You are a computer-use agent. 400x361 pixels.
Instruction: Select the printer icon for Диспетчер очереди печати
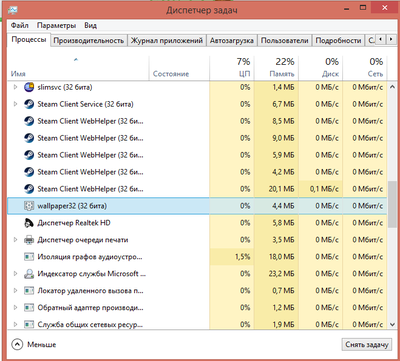point(29,240)
